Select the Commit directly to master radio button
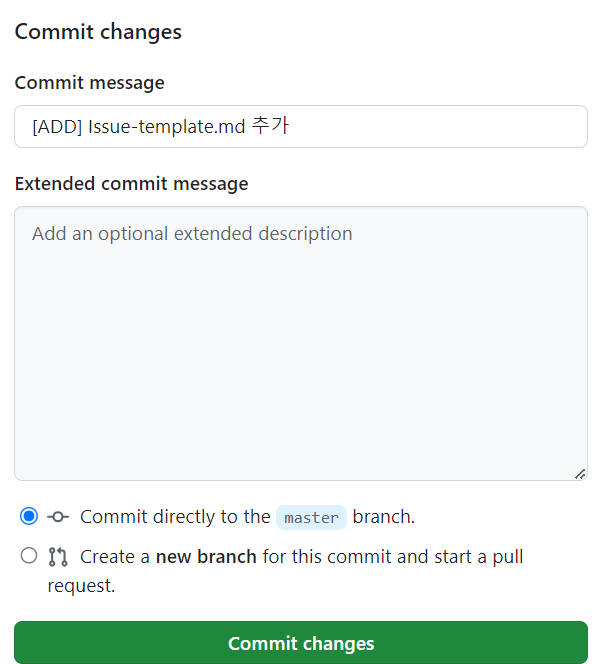Screen dimensions: 605x664 (x=29, y=516)
